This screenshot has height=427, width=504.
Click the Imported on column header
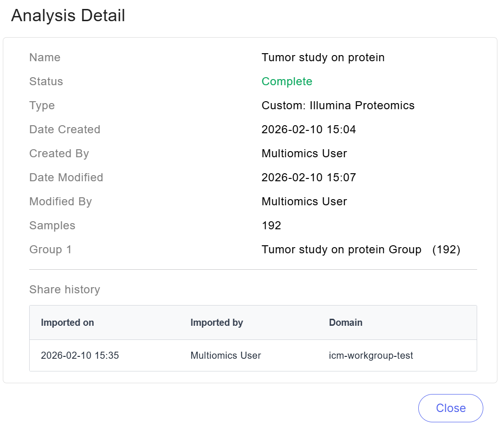click(67, 322)
